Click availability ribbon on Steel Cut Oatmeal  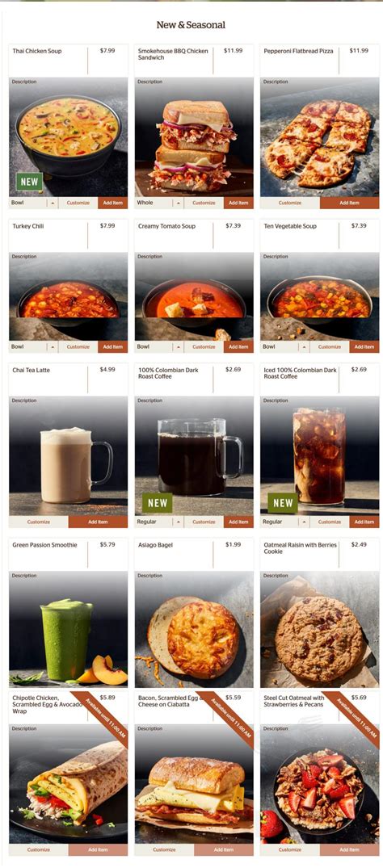(352, 719)
